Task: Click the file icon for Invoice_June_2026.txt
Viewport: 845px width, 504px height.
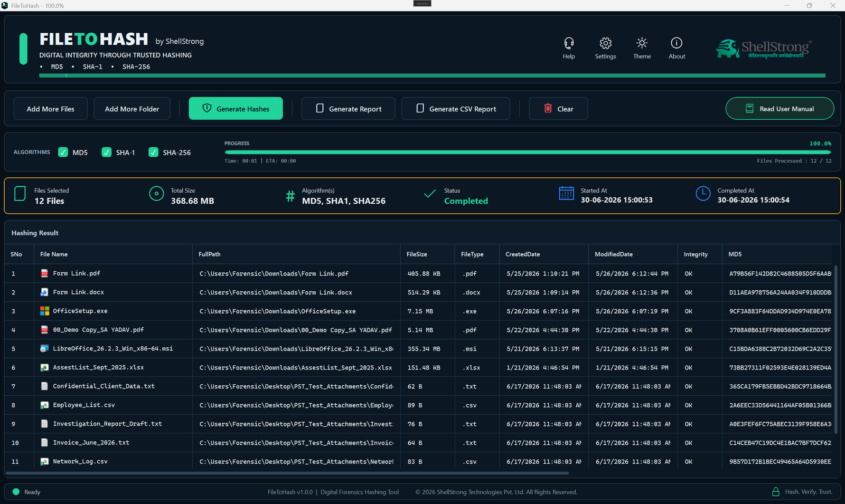Action: point(45,443)
